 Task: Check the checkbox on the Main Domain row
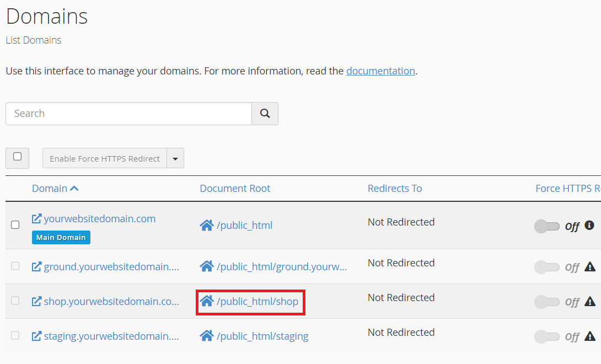(15, 224)
